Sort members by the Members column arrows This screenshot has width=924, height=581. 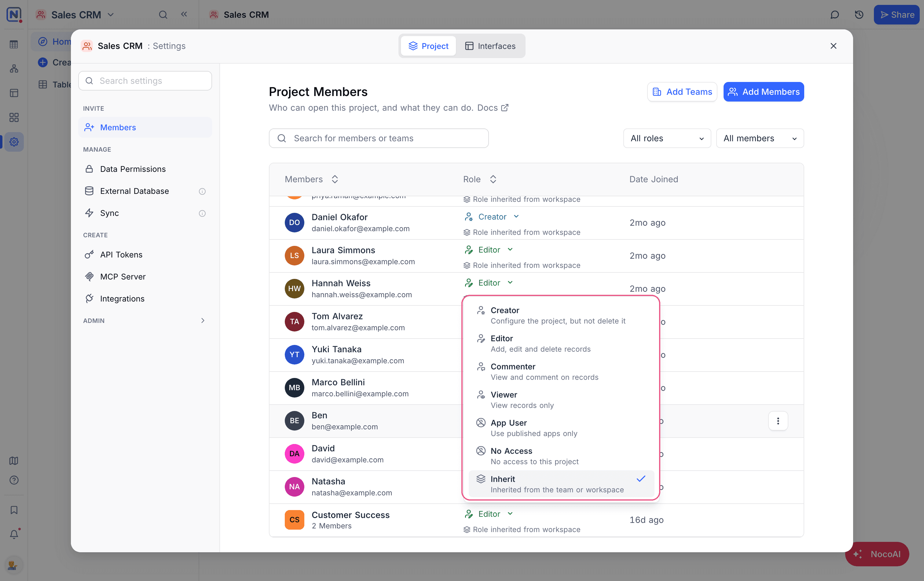click(335, 179)
